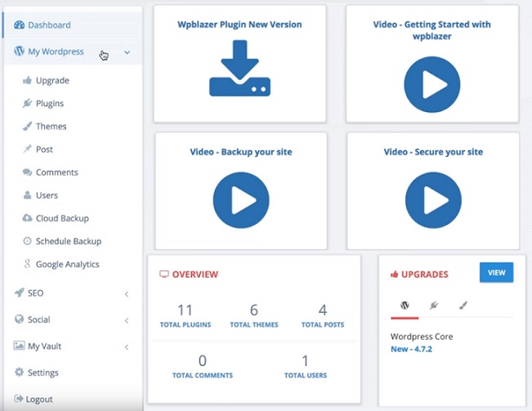Expand the My Vault section arrow

127,347
